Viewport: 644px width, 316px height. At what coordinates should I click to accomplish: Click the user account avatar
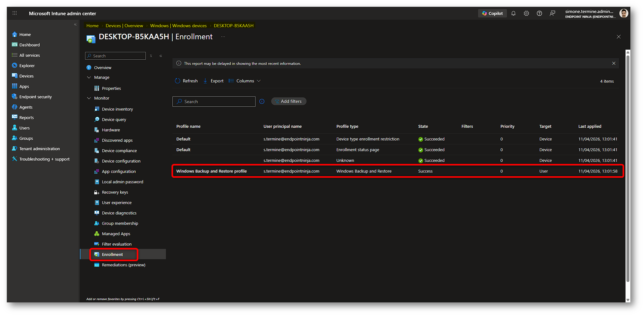coord(623,13)
